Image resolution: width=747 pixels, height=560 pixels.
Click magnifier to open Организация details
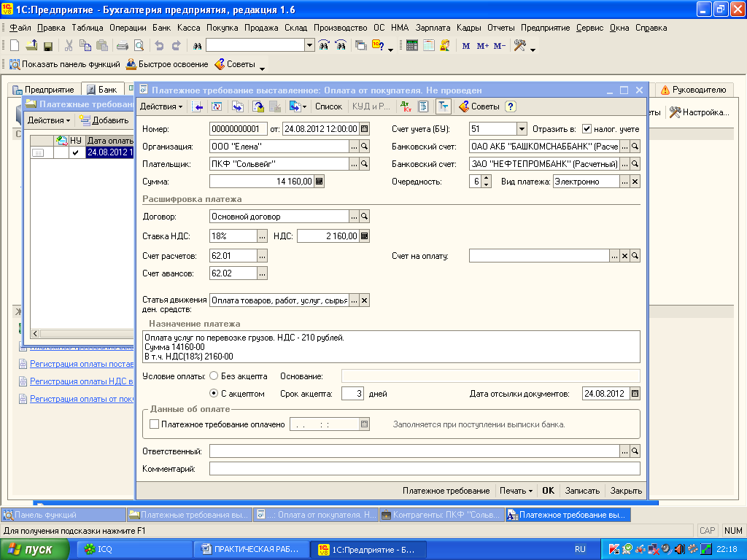365,147
